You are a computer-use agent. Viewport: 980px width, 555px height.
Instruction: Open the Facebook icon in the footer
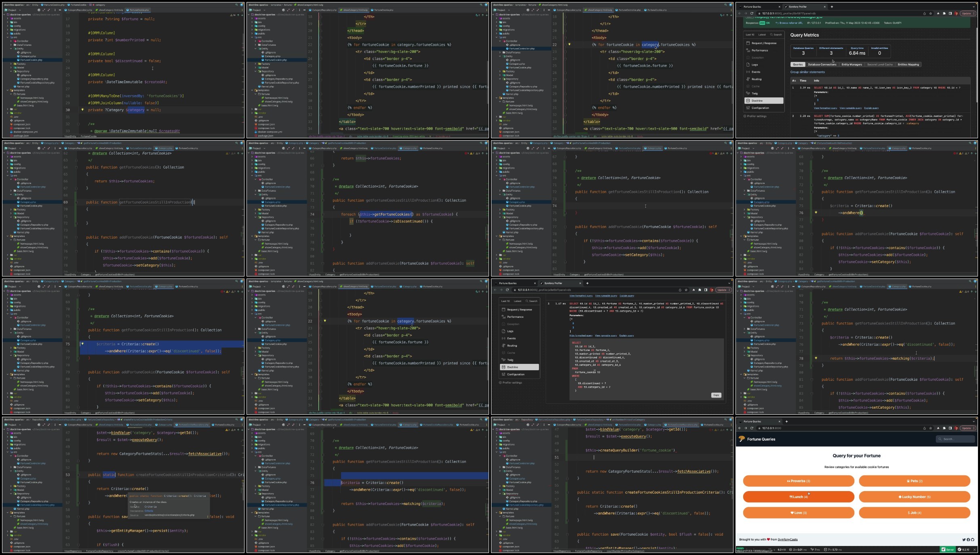click(x=968, y=540)
